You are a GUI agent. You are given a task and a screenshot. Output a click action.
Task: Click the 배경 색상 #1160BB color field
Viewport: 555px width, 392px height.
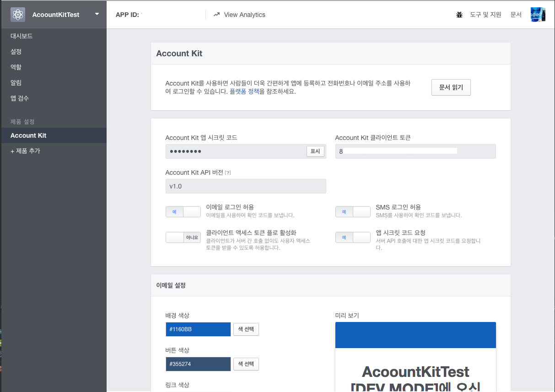pos(198,329)
